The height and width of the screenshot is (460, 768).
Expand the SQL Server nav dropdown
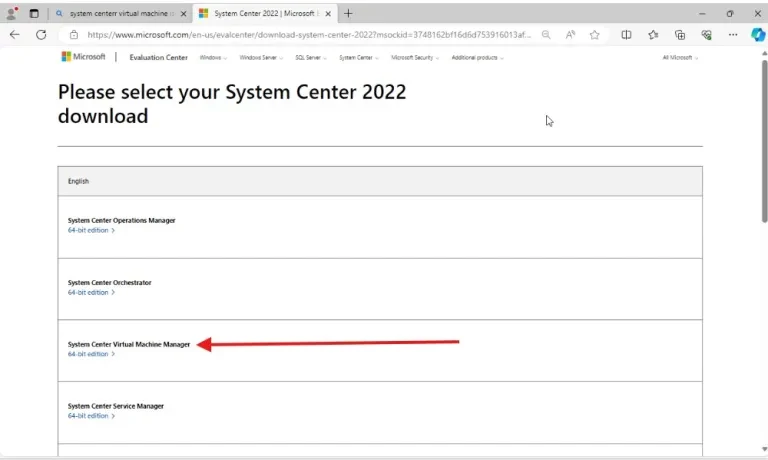(x=311, y=57)
